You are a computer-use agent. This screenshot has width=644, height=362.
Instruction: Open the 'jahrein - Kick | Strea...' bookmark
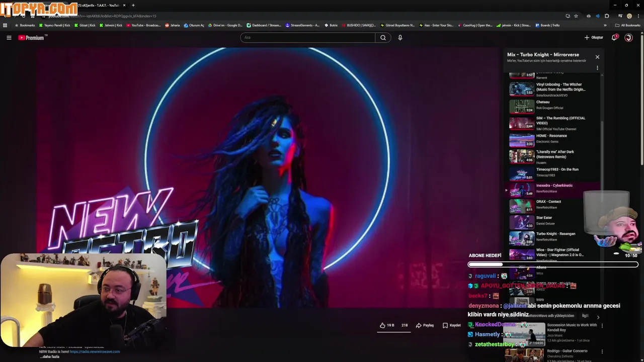(514, 25)
